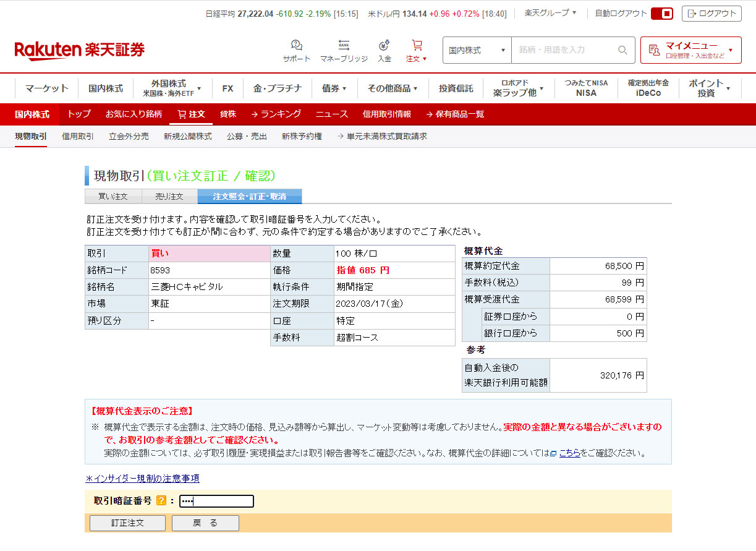Click the Rakuten 楽天証券 logo
The image size is (756, 551).
[80, 50]
